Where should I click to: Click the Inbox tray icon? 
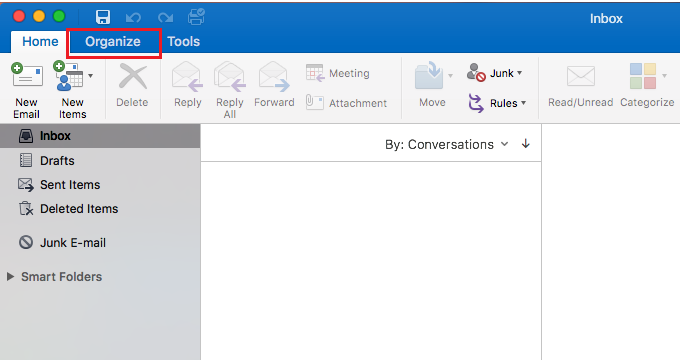pyautogui.click(x=26, y=136)
